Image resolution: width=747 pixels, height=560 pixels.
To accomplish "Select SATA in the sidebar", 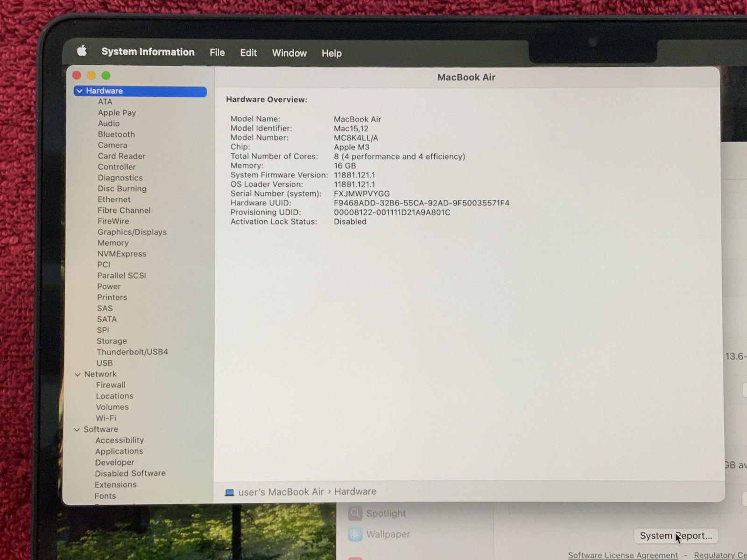I will (x=106, y=319).
